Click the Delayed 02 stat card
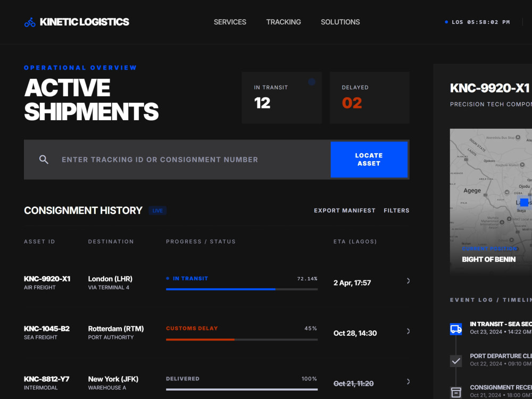Viewport: 532px width, 399px height. (x=370, y=98)
